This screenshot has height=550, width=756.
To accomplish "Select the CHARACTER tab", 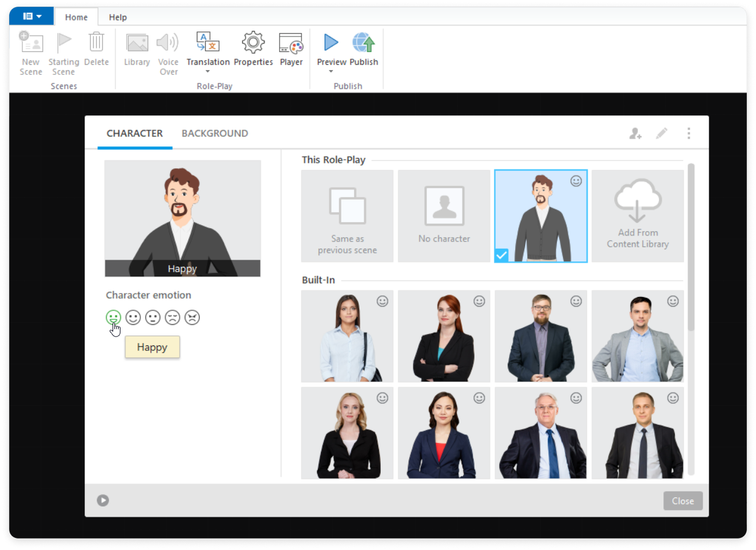I will pos(135,133).
